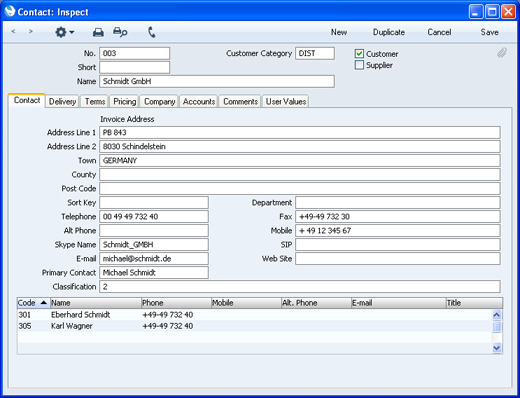Image resolution: width=520 pixels, height=398 pixels.
Task: Click the Fax field
Action: (398, 216)
